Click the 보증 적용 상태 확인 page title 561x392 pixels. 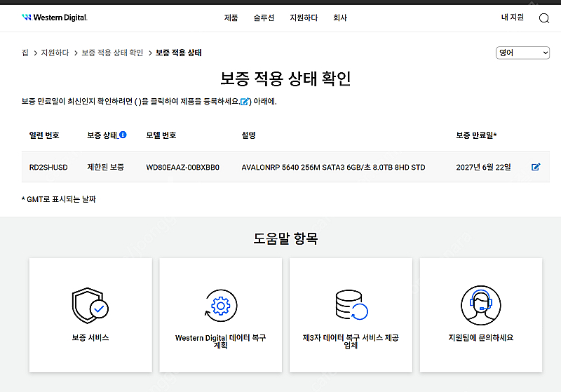coord(285,79)
